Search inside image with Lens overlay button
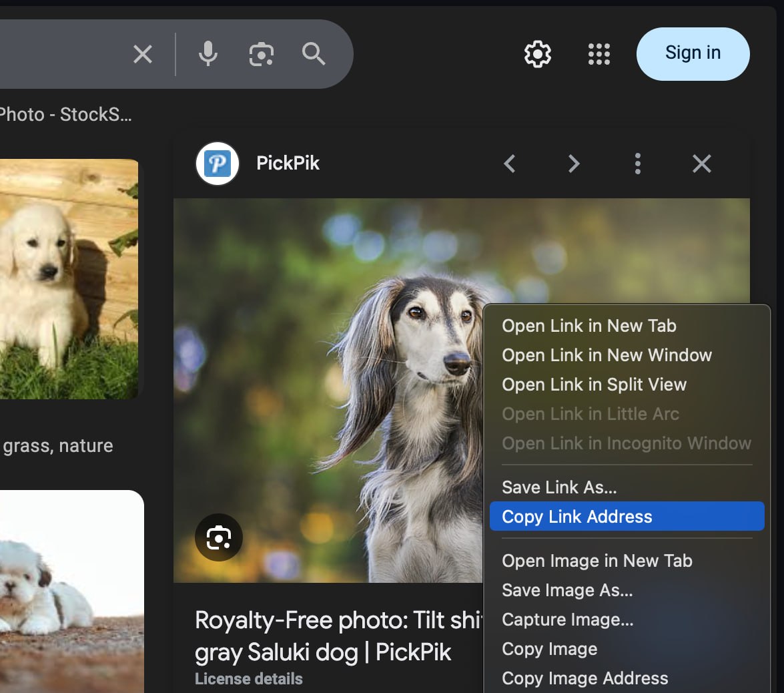Viewport: 784px width, 693px height. coord(218,537)
